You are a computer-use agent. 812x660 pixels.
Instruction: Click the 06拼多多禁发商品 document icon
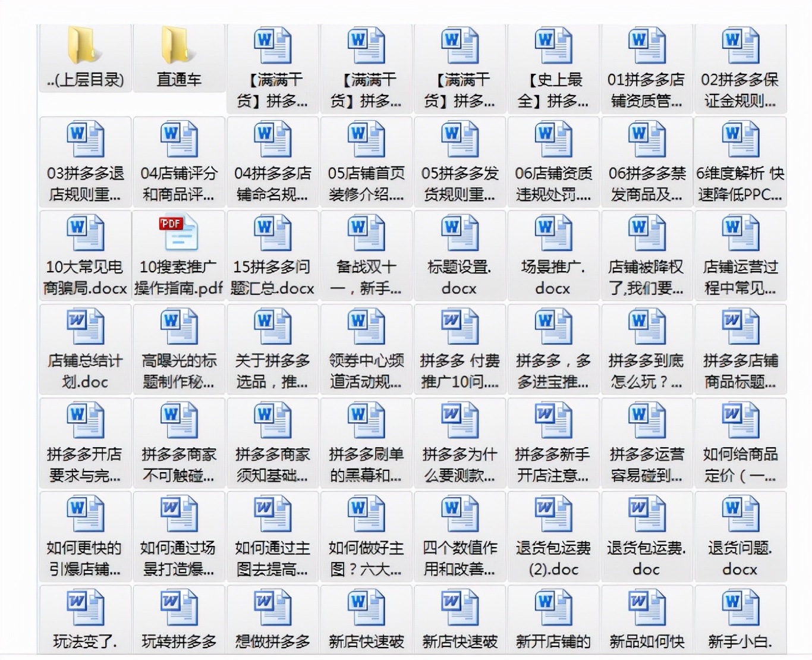tap(647, 139)
